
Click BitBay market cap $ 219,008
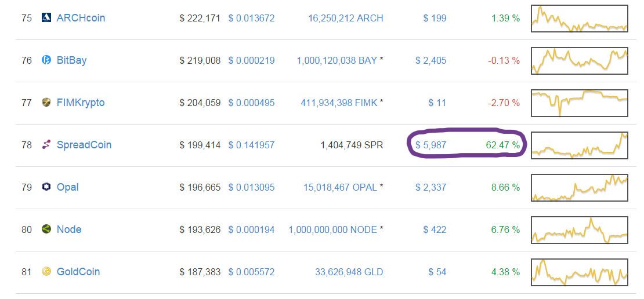coord(200,61)
